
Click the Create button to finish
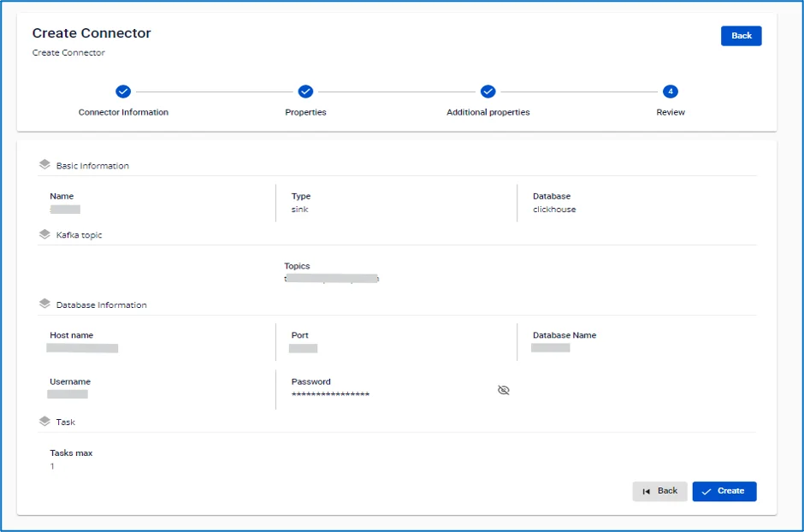click(724, 491)
